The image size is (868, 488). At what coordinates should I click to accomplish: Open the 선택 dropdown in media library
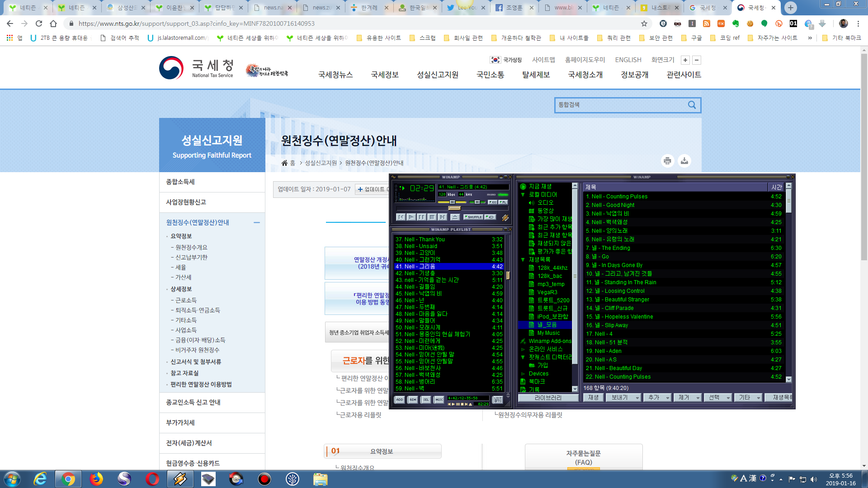pos(718,398)
